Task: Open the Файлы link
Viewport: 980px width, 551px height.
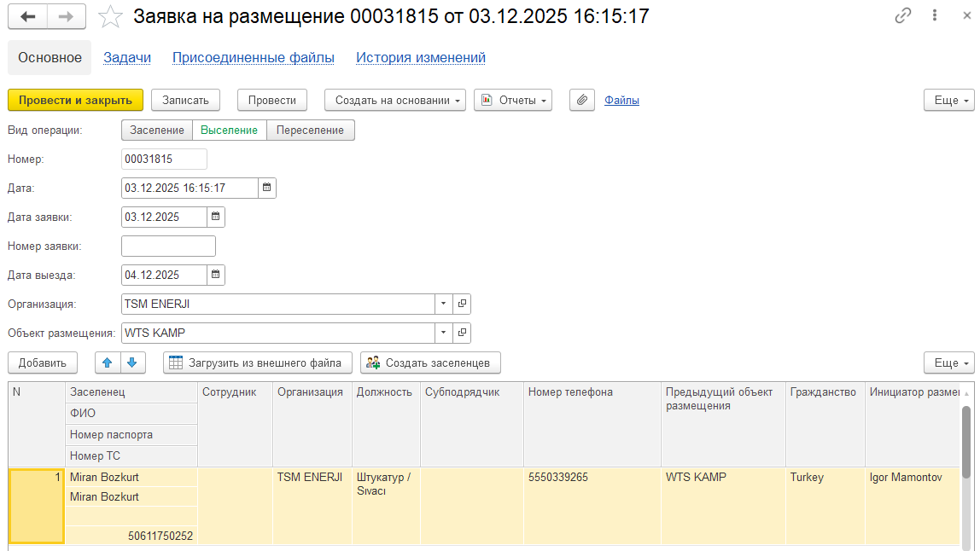Action: coord(621,100)
